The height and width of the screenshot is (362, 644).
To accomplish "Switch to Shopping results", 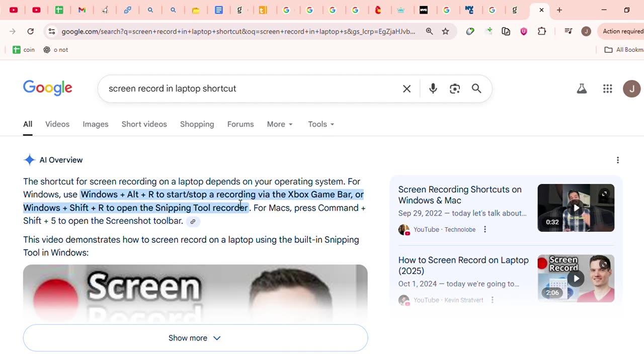I will [x=197, y=124].
